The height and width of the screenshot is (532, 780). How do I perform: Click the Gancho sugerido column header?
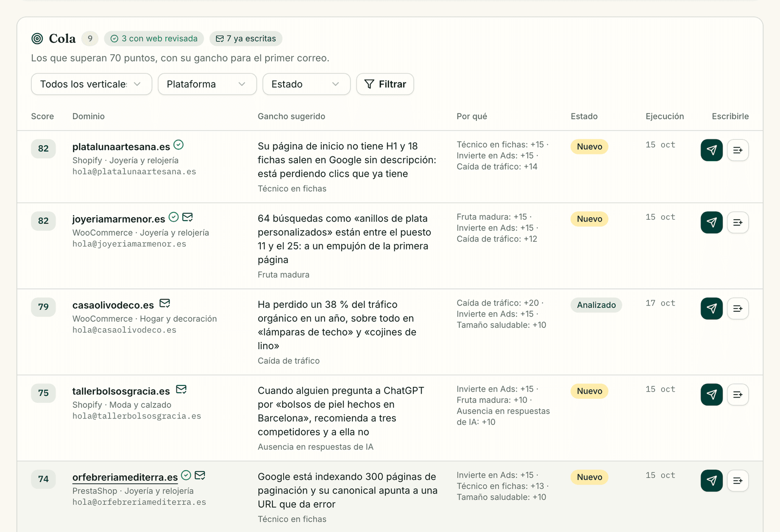click(291, 116)
